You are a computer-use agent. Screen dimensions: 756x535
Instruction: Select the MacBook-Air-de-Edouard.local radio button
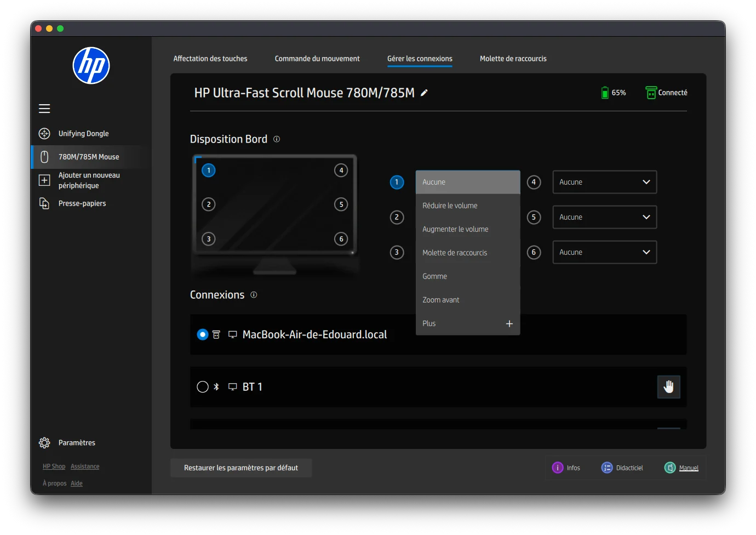(x=203, y=334)
